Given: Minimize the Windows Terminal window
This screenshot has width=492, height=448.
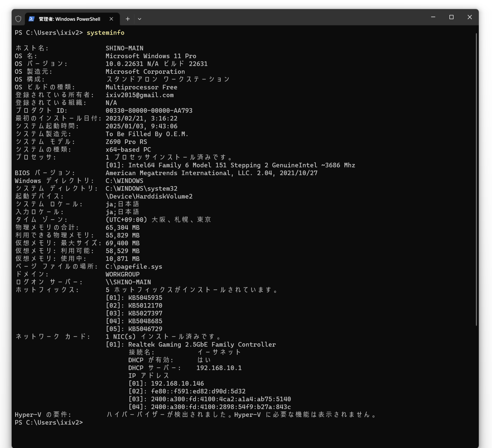Looking at the screenshot, I should [433, 17].
